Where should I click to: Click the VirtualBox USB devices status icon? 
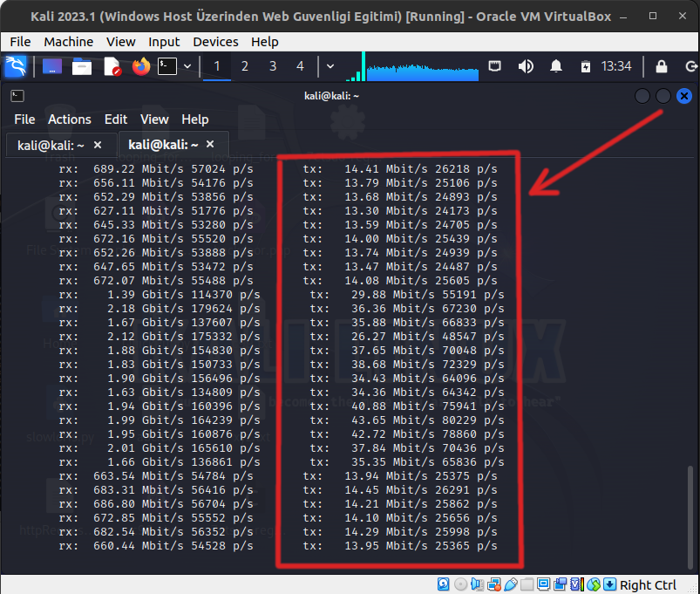coord(512,584)
